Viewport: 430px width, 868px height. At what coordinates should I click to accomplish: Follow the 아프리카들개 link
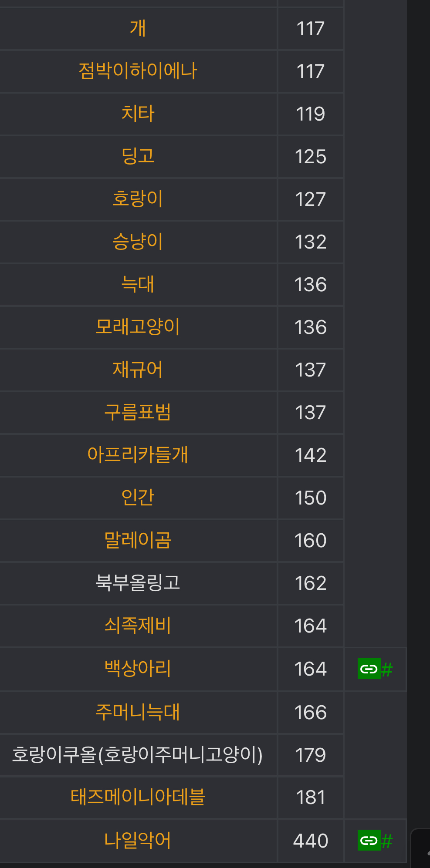(x=138, y=455)
